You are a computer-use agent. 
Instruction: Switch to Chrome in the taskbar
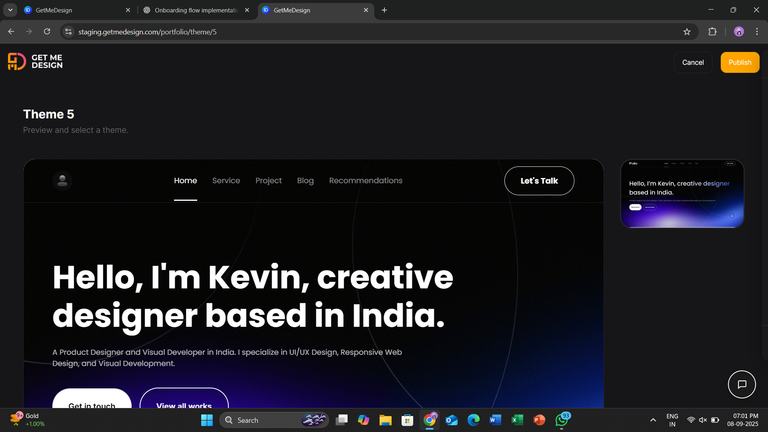pyautogui.click(x=430, y=420)
